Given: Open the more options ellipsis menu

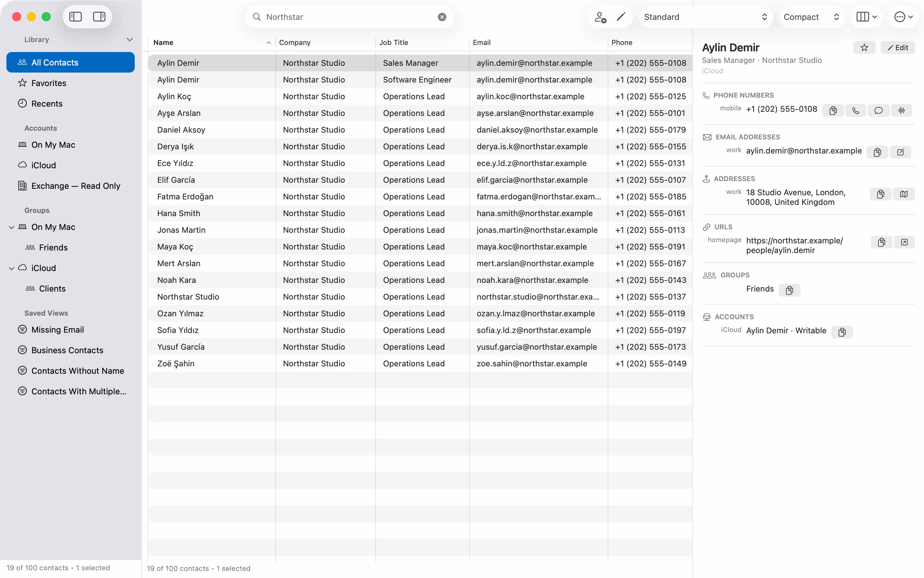Looking at the screenshot, I should click(x=903, y=17).
